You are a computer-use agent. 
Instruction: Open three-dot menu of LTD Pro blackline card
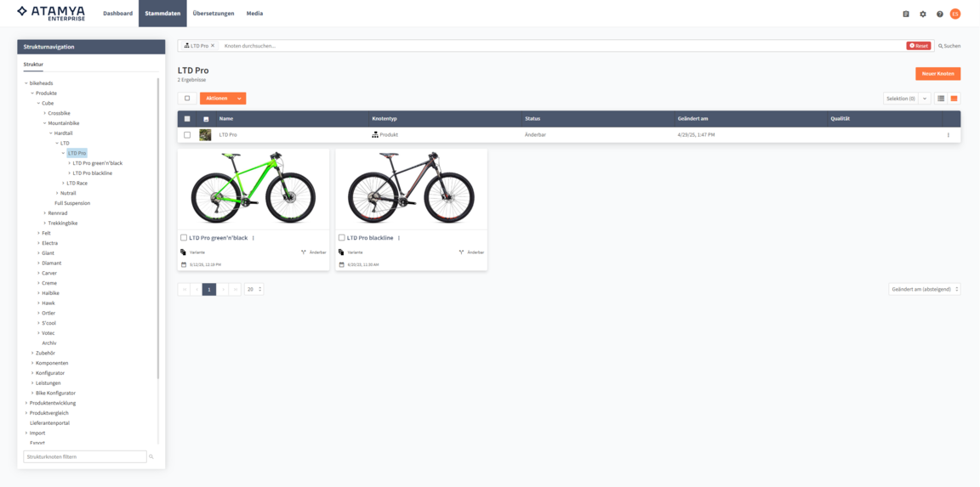(x=398, y=238)
